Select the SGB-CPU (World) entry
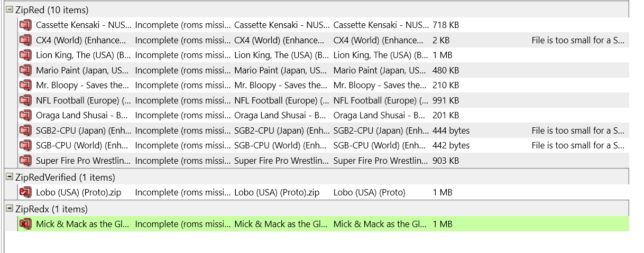 tap(323, 145)
